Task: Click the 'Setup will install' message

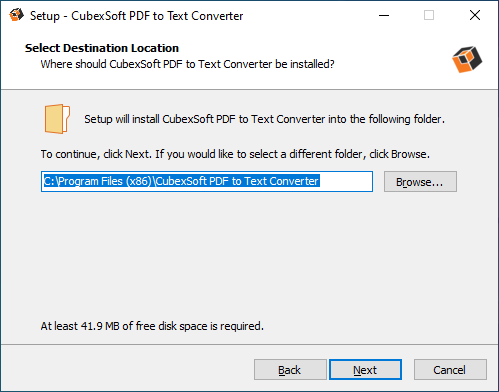Action: pos(264,119)
